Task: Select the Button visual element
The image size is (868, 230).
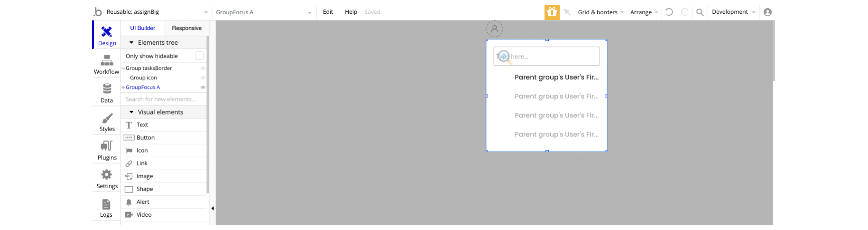Action: tap(165, 137)
